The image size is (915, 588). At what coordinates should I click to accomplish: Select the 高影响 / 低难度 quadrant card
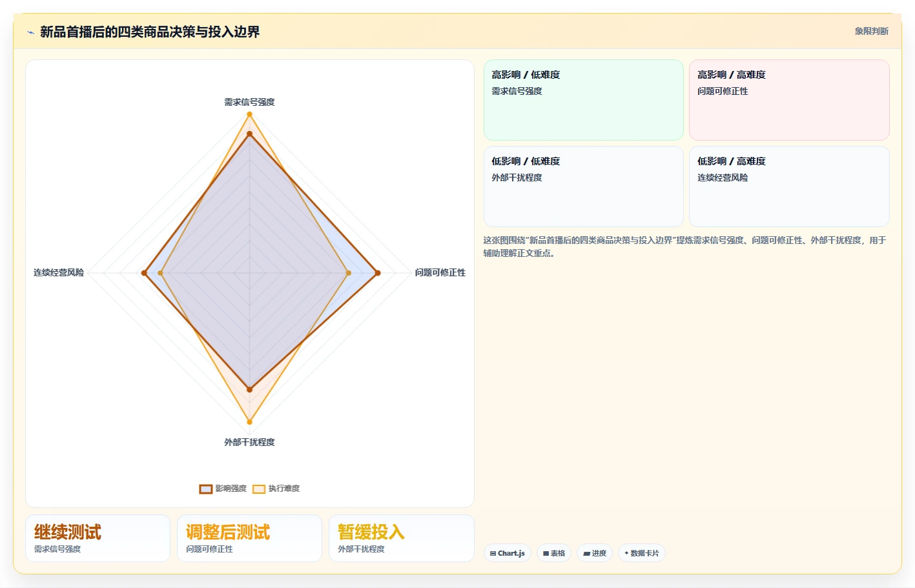coord(584,100)
